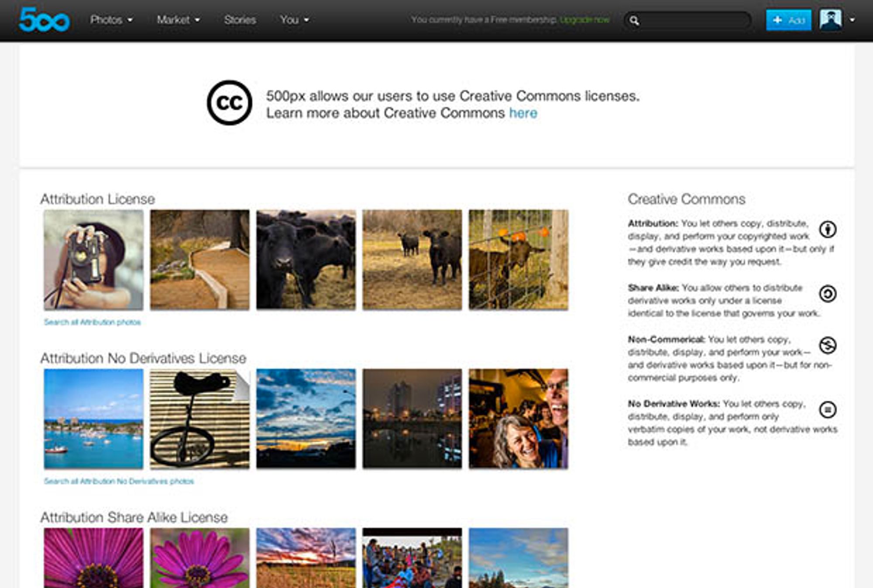This screenshot has width=873, height=588.
Task: Go to the Stories page
Action: 240,20
